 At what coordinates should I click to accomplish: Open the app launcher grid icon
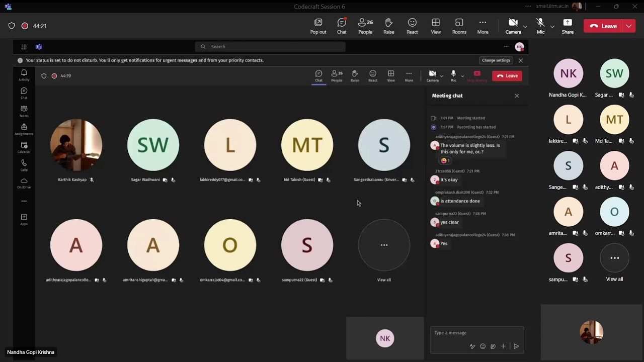pyautogui.click(x=24, y=47)
